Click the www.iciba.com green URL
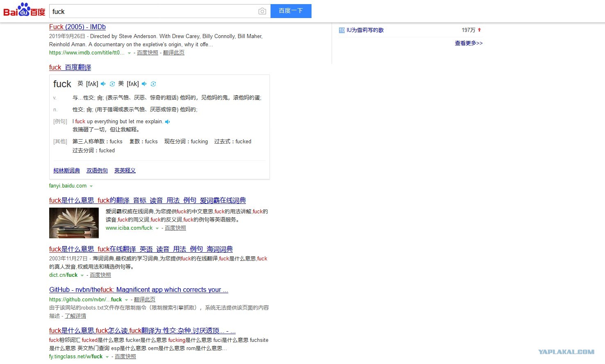This screenshot has width=605, height=364. (x=129, y=228)
